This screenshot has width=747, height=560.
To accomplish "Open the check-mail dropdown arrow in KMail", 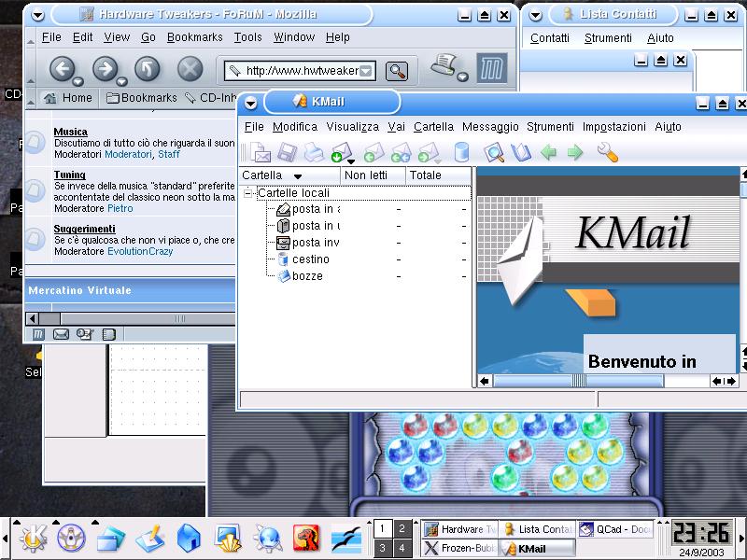I will pos(351,161).
